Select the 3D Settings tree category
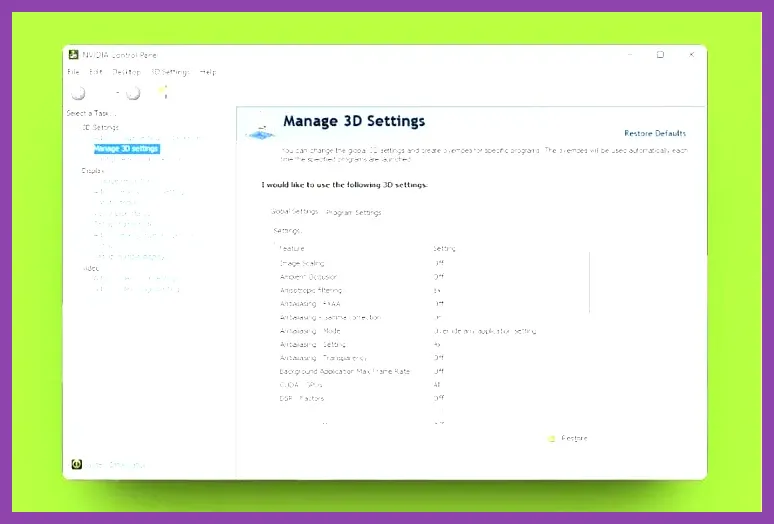The height and width of the screenshot is (524, 774). tap(101, 127)
